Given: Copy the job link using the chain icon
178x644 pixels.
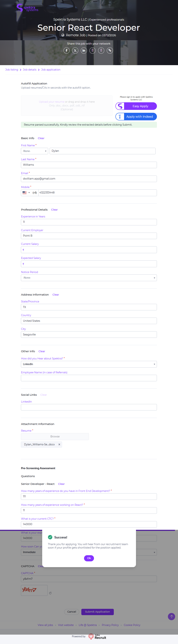Looking at the screenshot, I should click(110, 51).
